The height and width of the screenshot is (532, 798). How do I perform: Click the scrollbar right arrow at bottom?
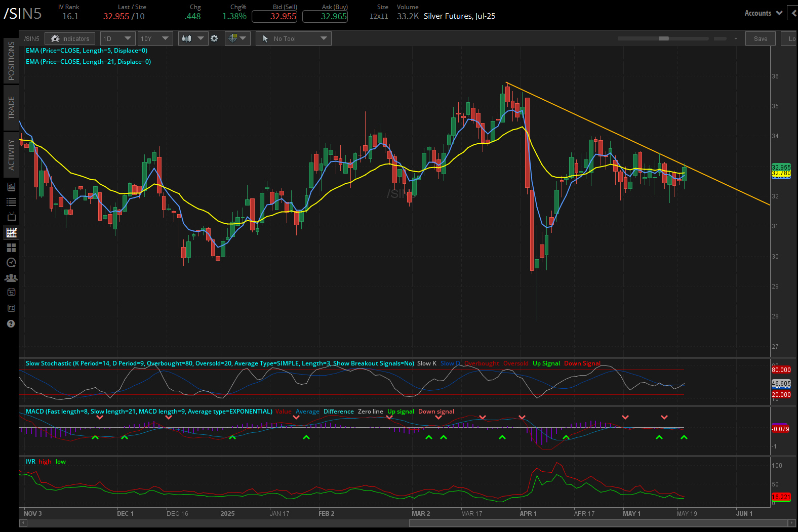(792, 523)
